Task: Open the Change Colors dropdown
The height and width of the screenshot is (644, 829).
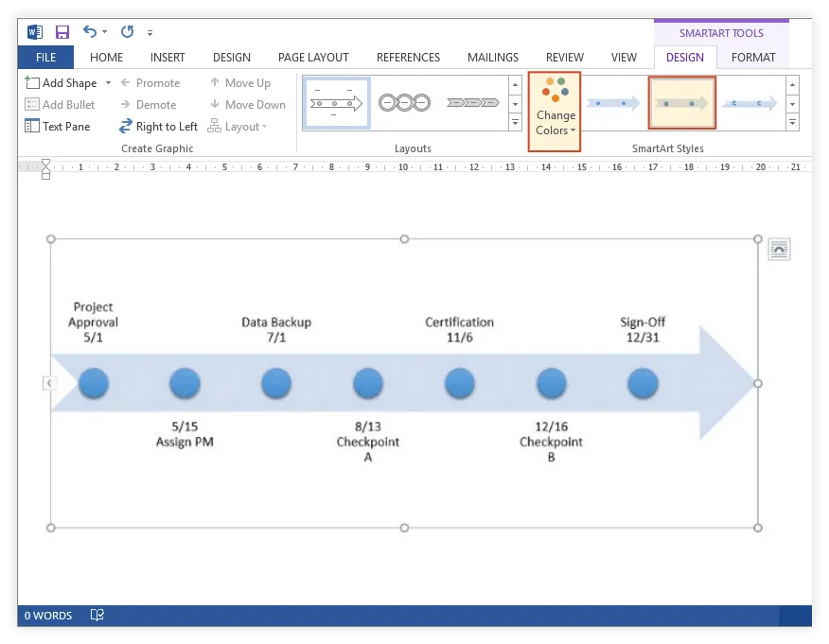Action: (555, 112)
